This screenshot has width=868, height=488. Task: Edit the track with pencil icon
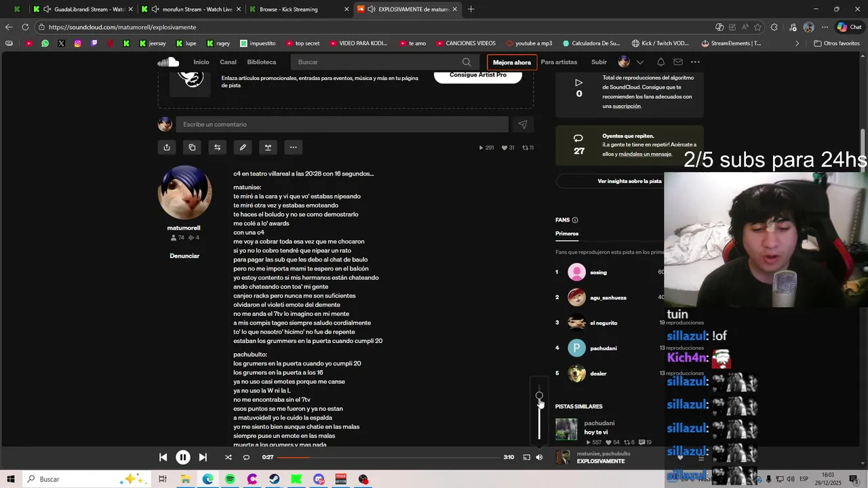coord(243,147)
